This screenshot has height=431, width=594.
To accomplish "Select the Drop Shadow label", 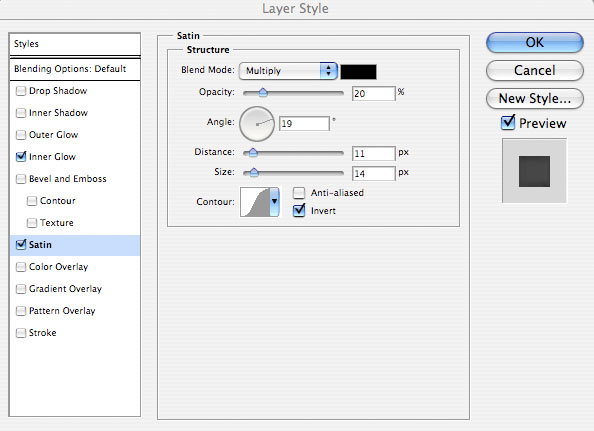I will 58,91.
